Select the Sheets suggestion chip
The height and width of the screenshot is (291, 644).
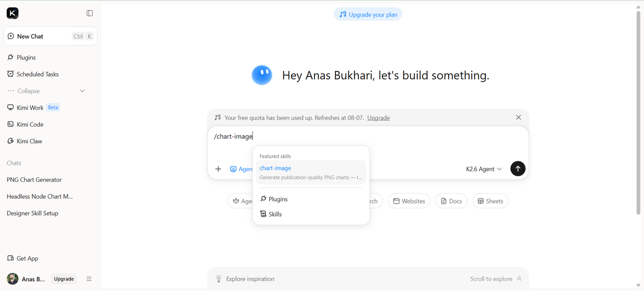pyautogui.click(x=491, y=201)
